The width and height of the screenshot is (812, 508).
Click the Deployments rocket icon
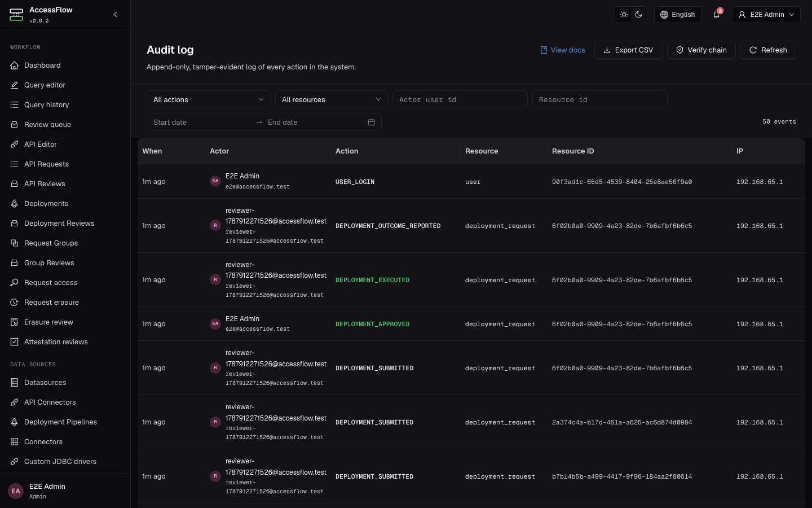[15, 204]
